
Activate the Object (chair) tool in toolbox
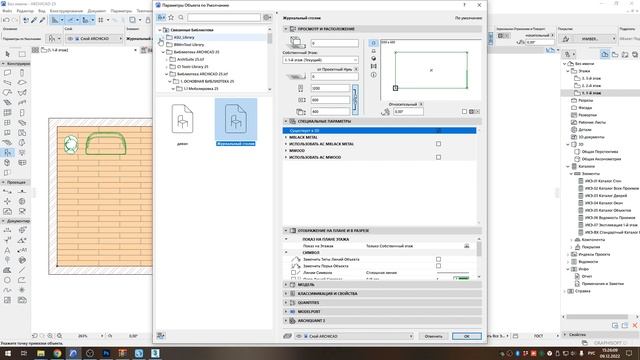click(7, 152)
